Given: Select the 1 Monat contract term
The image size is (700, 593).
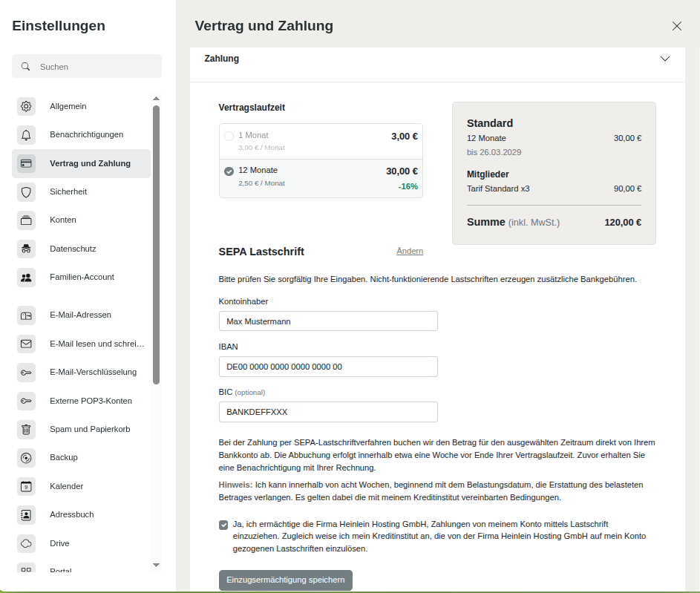Looking at the screenshot, I should [229, 136].
